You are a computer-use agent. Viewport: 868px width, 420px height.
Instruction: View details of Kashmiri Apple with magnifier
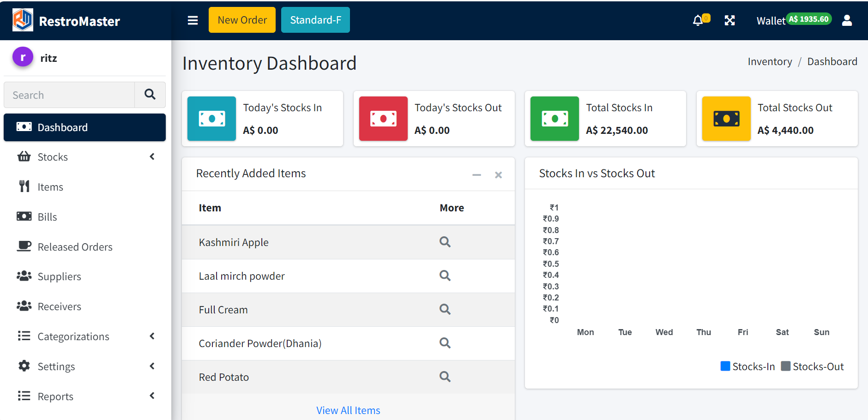(445, 242)
